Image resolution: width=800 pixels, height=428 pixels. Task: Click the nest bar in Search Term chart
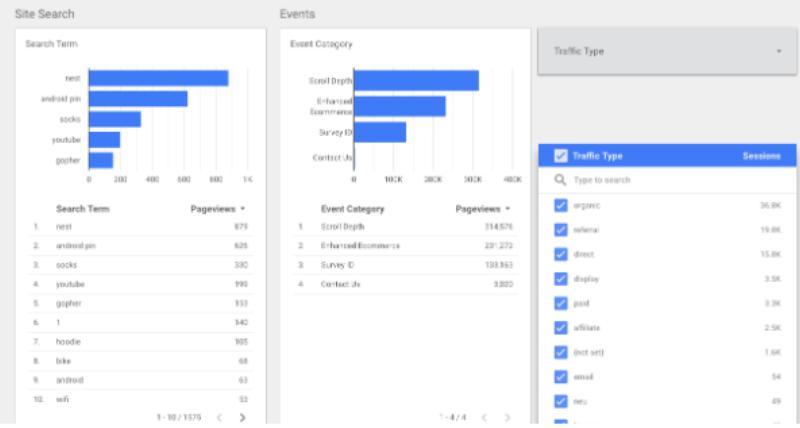(159, 79)
